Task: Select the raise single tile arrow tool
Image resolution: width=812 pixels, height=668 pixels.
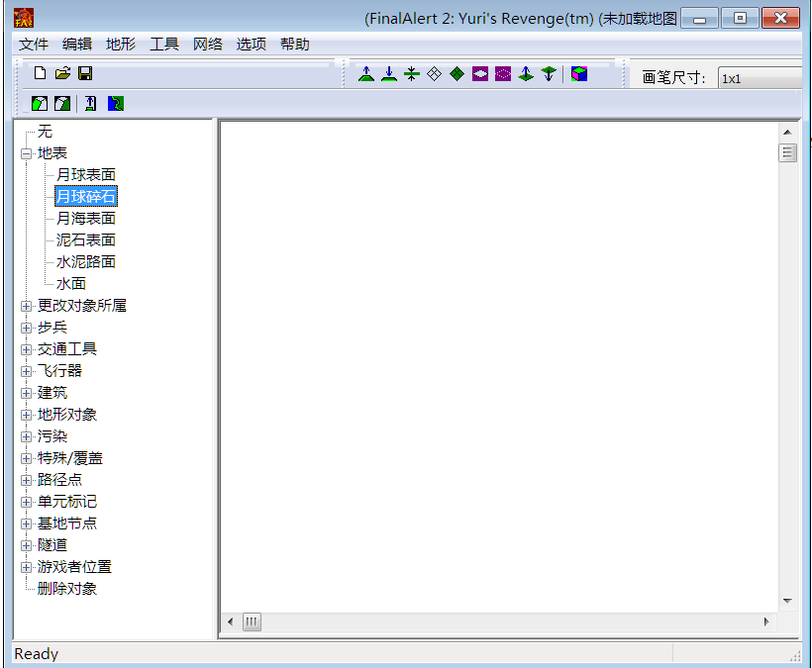Action: [526, 74]
